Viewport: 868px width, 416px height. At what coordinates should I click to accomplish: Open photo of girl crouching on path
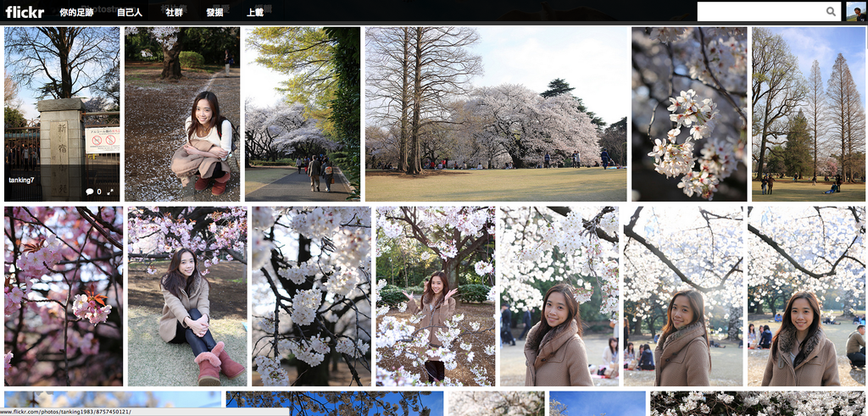[182, 114]
